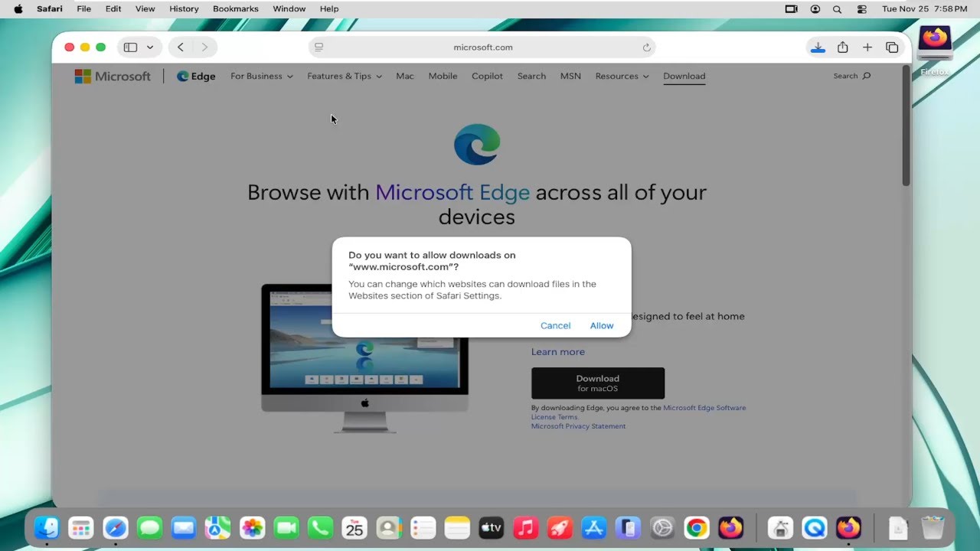Viewport: 980px width, 551px height.
Task: Open Finder from the Dock
Action: click(47, 527)
